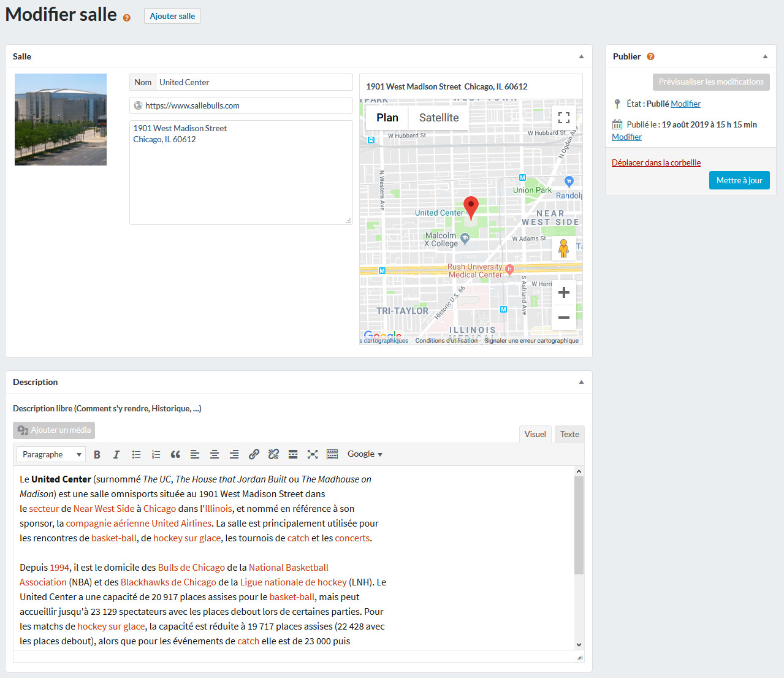This screenshot has width=784, height=678.
Task: Click the Rush University Medical Center hospital icon
Action: click(x=509, y=269)
